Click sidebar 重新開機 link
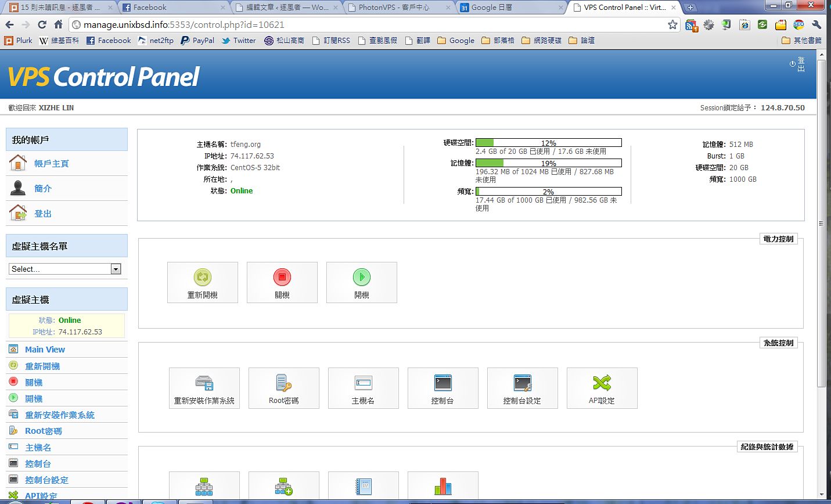Viewport: 831px width, 504px height. pos(42,366)
